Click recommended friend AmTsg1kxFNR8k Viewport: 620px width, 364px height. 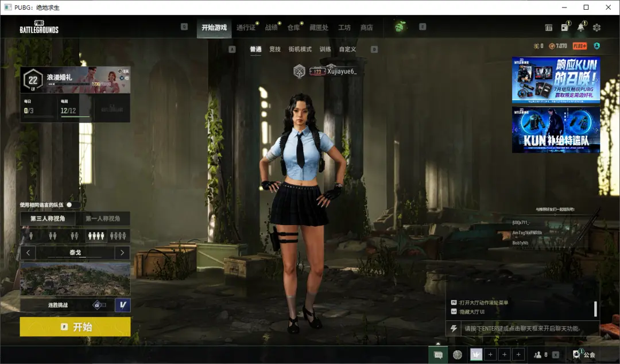(x=527, y=233)
